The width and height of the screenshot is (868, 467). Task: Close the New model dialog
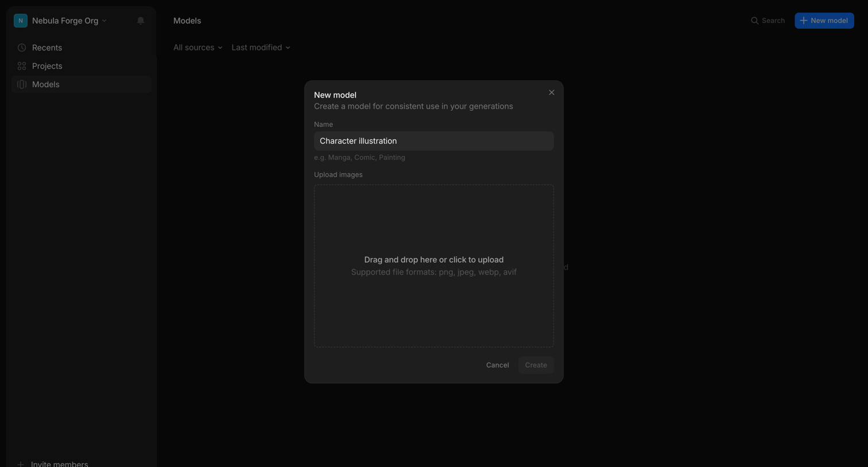coord(552,92)
